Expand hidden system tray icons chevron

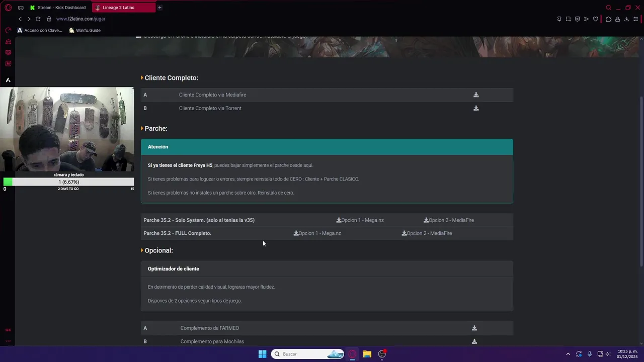(568, 354)
